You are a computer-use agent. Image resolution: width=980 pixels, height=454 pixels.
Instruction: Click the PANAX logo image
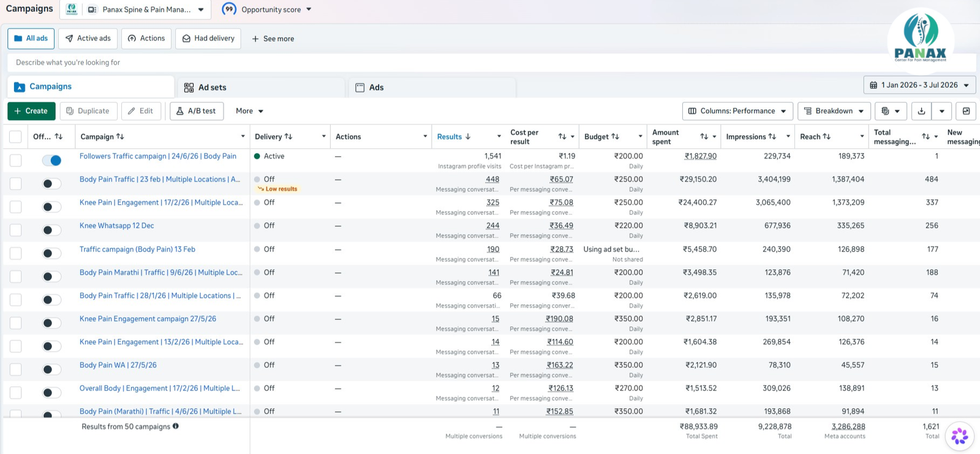click(921, 38)
